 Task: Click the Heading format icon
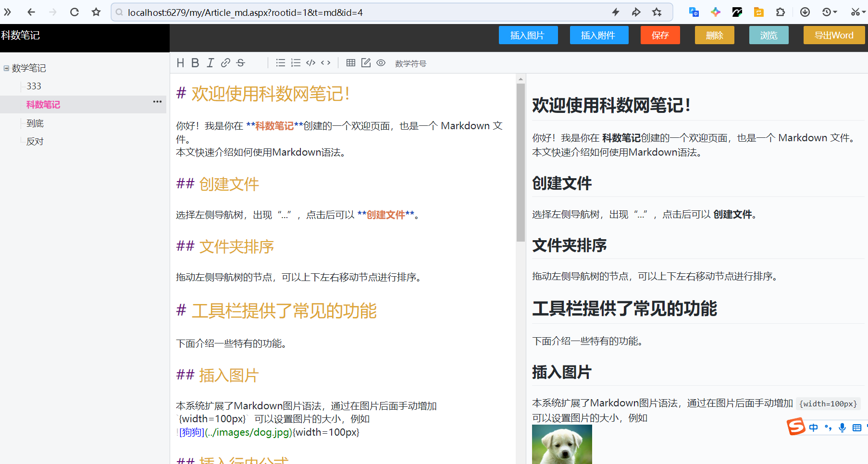point(181,63)
